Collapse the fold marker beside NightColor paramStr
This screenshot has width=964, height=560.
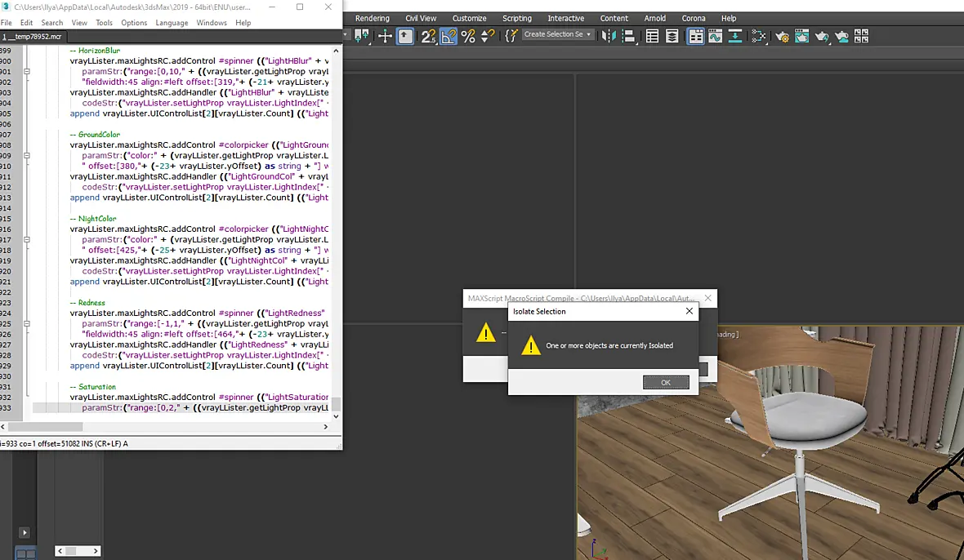click(x=26, y=239)
